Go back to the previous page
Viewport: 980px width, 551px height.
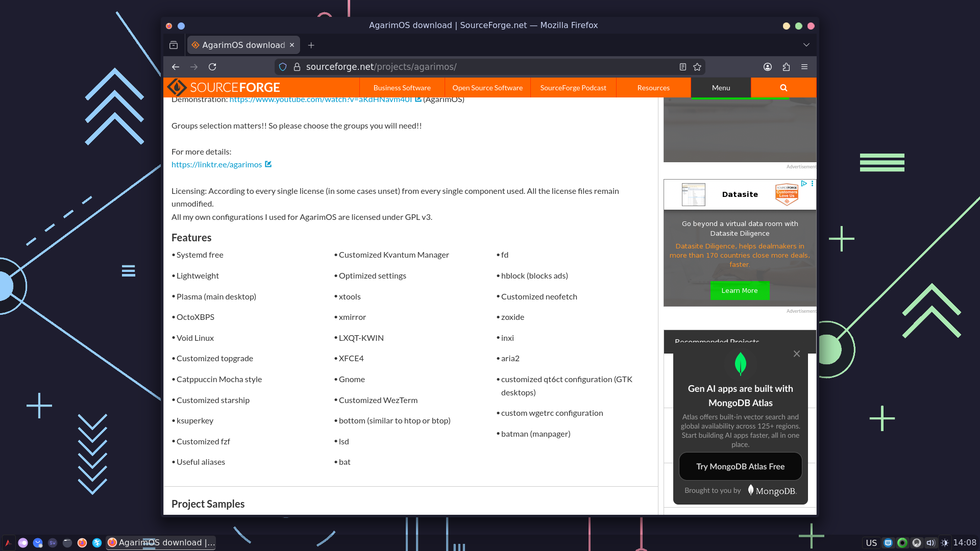(x=176, y=67)
